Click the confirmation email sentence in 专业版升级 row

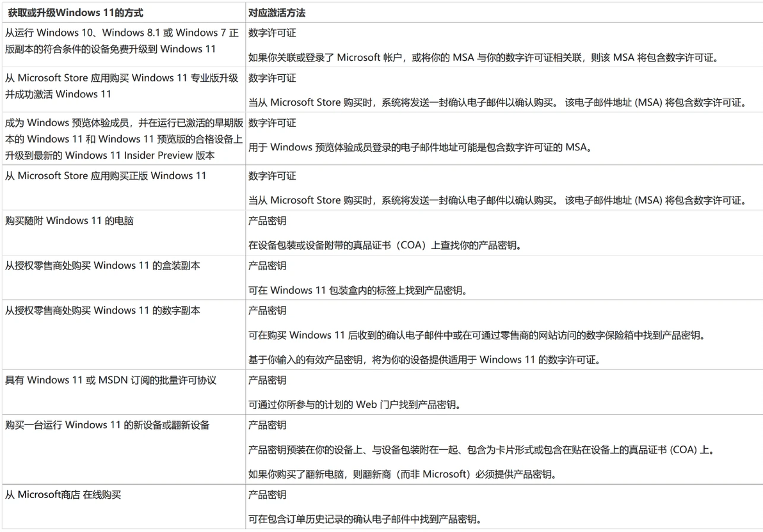click(x=497, y=102)
